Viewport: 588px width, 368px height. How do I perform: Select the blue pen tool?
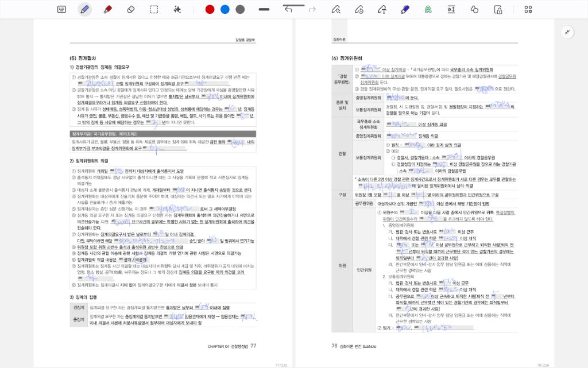84,9
